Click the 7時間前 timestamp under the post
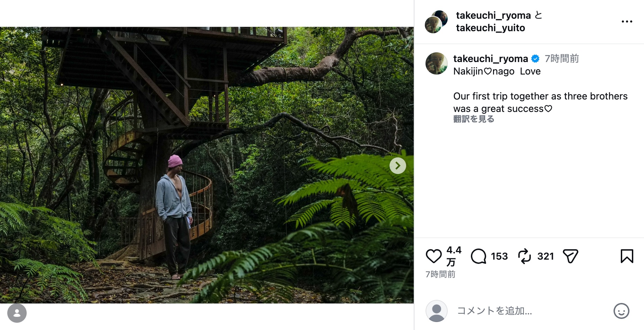 point(440,274)
